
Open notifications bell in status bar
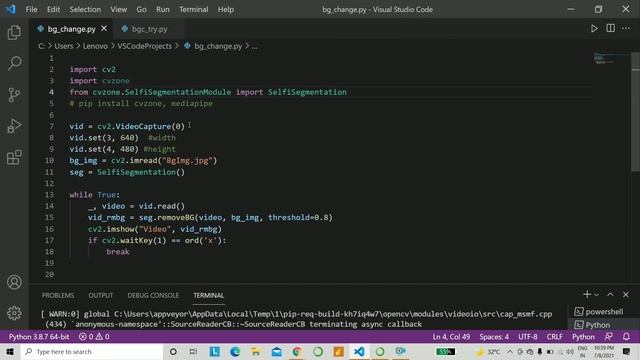click(626, 337)
